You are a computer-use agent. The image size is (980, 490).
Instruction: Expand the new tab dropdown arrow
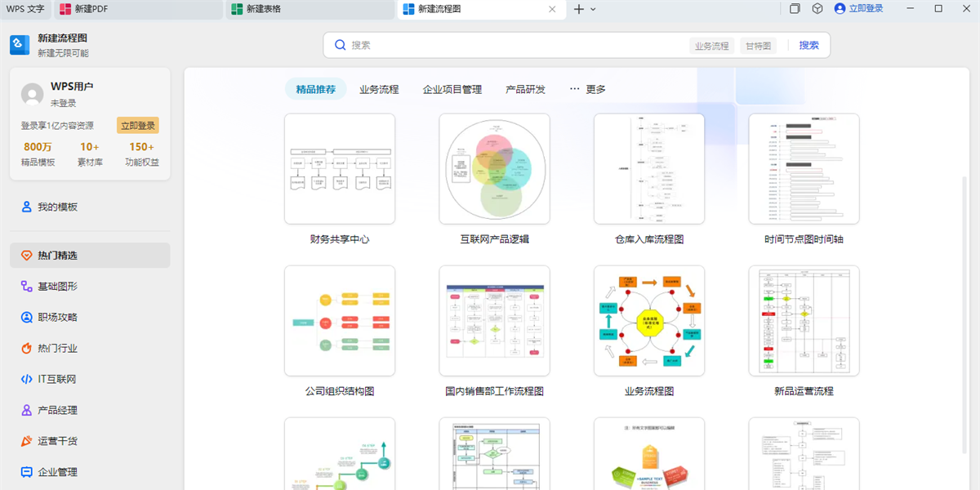pos(594,9)
